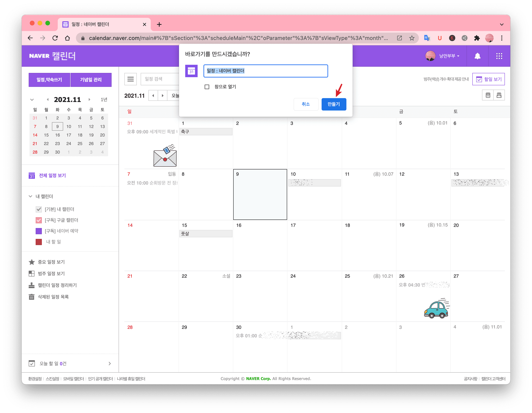The width and height of the screenshot is (532, 413).
Task: Open 나라별 휴일 캘린더 footer link
Action: tap(131, 379)
